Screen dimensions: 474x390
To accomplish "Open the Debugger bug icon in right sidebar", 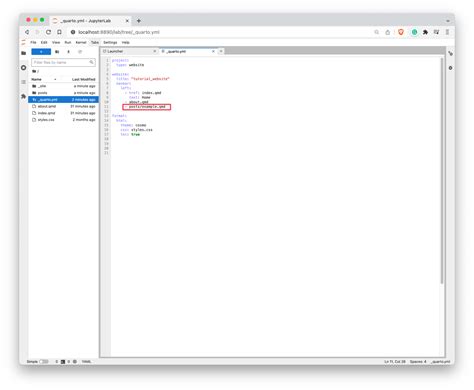I will click(450, 68).
